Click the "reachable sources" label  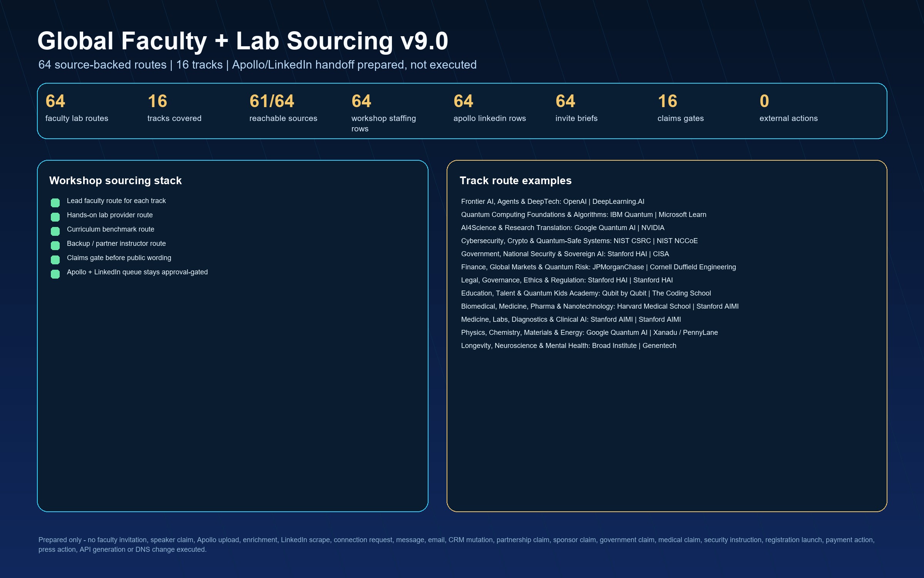tap(283, 118)
